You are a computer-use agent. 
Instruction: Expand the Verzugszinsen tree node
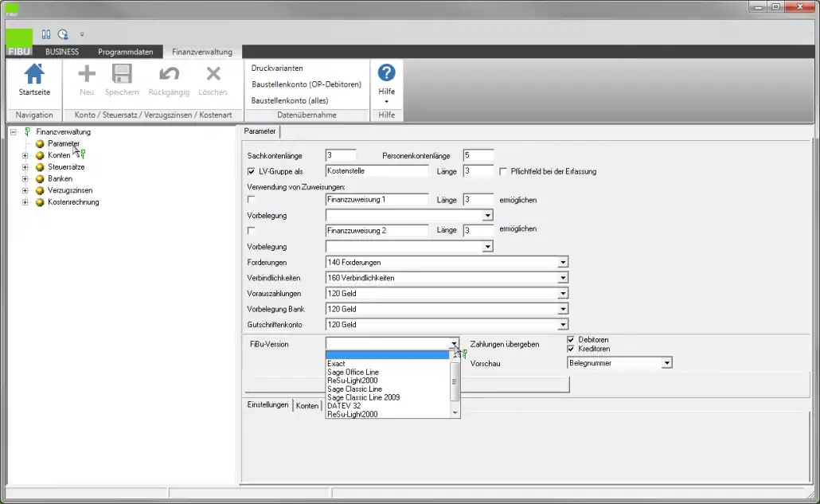pyautogui.click(x=25, y=190)
